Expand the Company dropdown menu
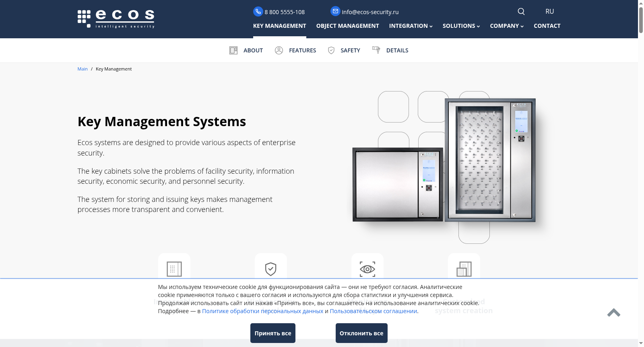The width and height of the screenshot is (644, 347). coord(507,26)
